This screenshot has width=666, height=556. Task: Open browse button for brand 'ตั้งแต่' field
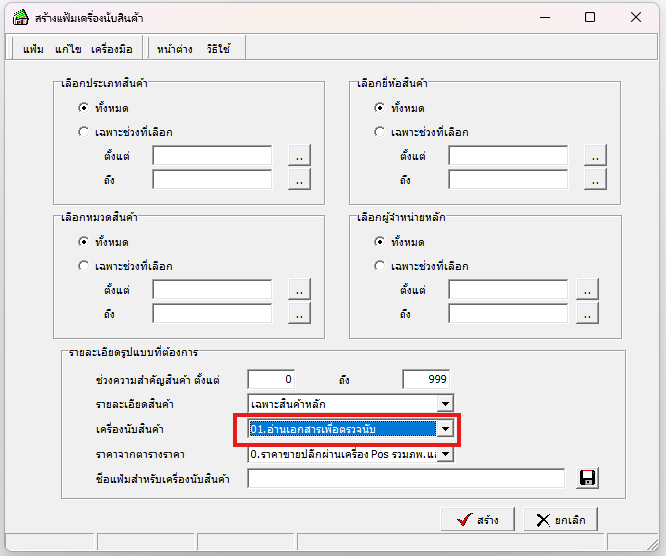pos(595,155)
